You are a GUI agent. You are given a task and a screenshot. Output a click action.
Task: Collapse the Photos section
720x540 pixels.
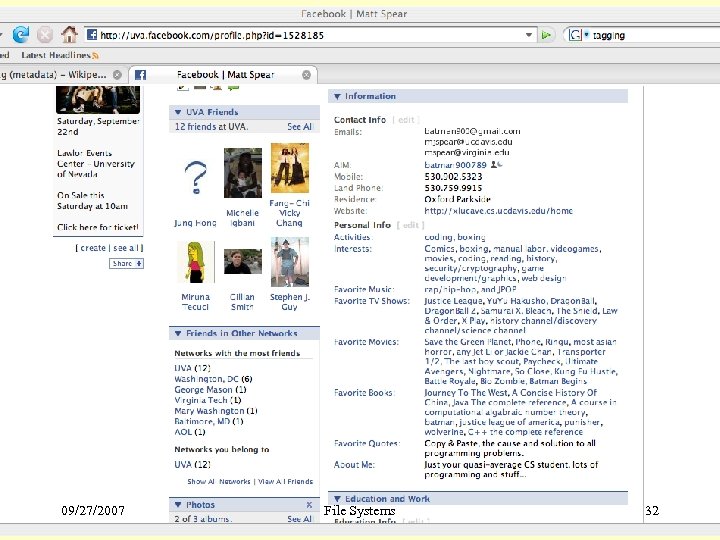[178, 505]
